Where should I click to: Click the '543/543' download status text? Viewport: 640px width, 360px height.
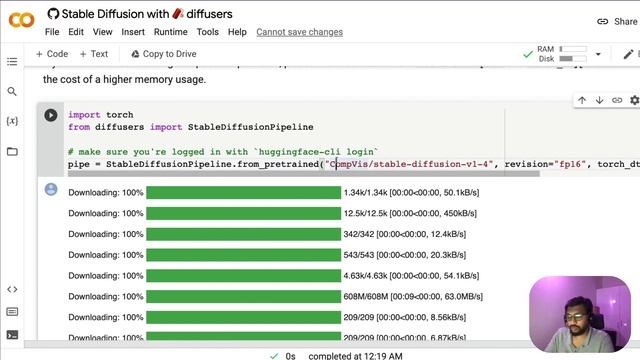(x=405, y=255)
